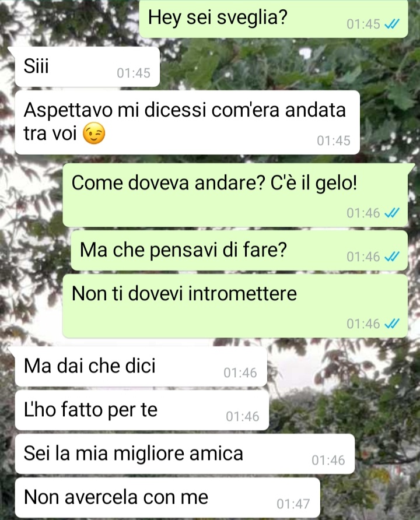The height and width of the screenshot is (520, 420).
Task: Select the 'Non avercela con me' message
Action: point(167,497)
